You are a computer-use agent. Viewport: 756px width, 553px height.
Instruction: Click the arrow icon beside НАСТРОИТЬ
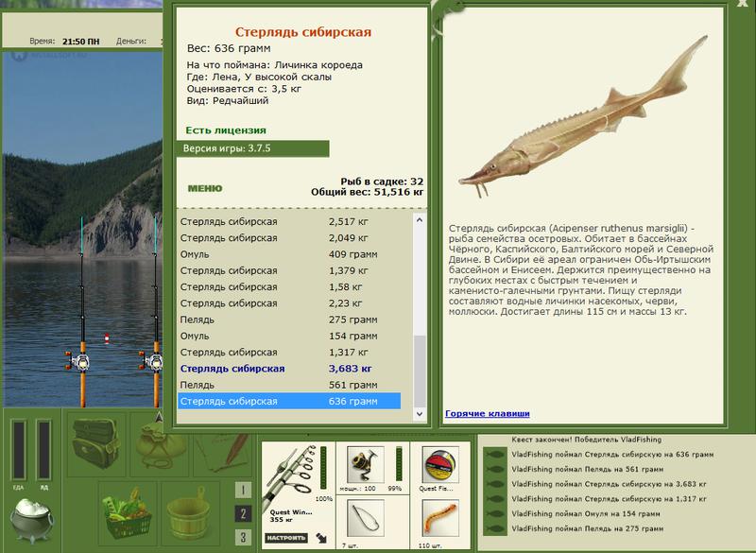point(321,538)
